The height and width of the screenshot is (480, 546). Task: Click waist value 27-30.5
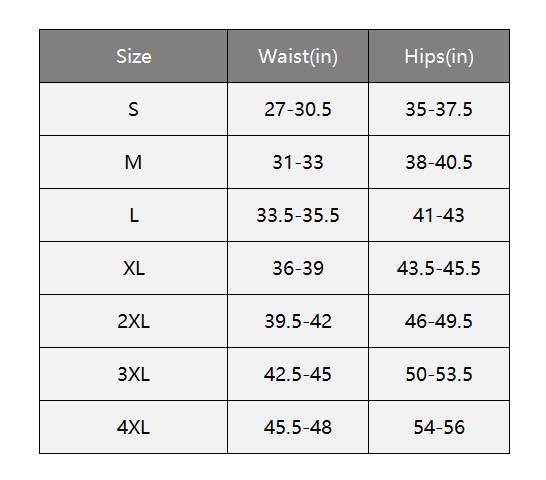pos(298,109)
